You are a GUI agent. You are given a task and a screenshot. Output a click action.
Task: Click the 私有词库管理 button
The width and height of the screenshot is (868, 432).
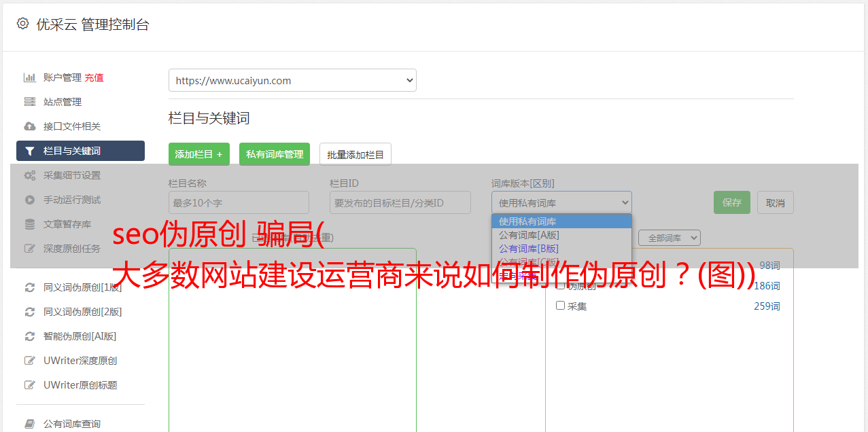tap(275, 154)
